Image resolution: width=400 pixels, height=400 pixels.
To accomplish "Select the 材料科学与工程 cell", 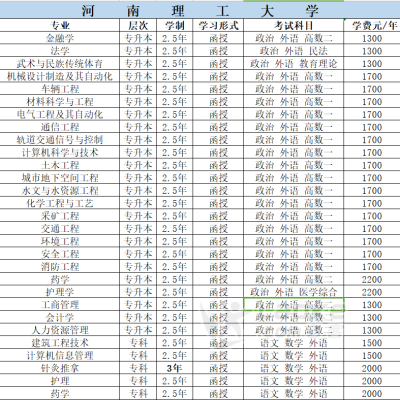I will pos(60,102).
